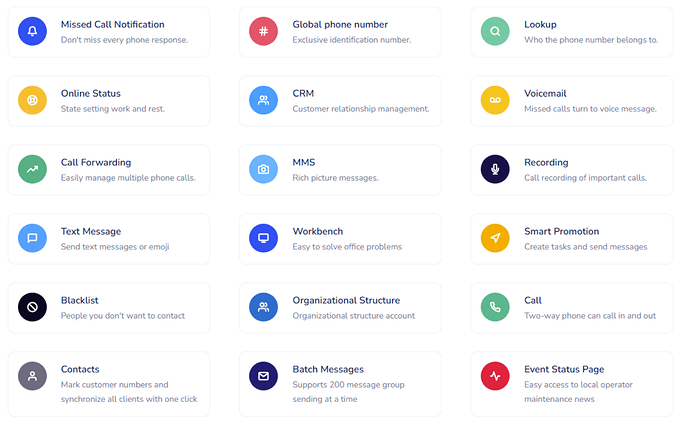Click the Text Message chat bubble icon
This screenshot has width=690, height=427.
[32, 238]
